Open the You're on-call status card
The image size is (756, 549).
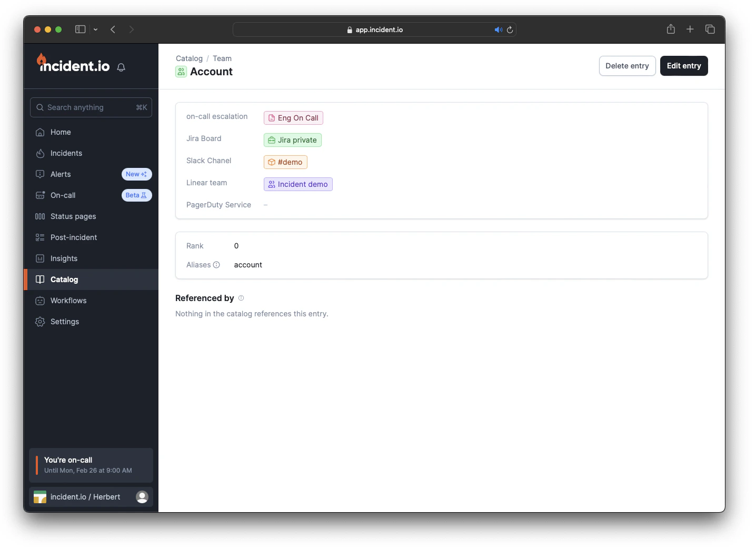click(91, 465)
